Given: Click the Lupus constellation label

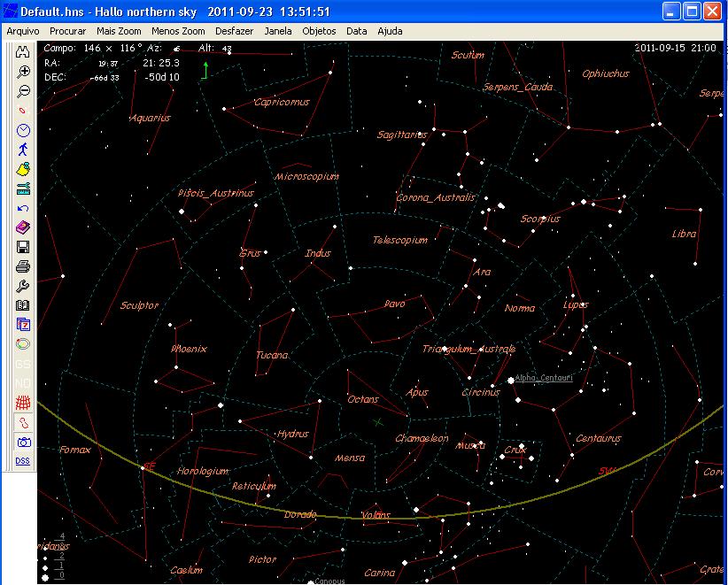Looking at the screenshot, I should (x=576, y=304).
